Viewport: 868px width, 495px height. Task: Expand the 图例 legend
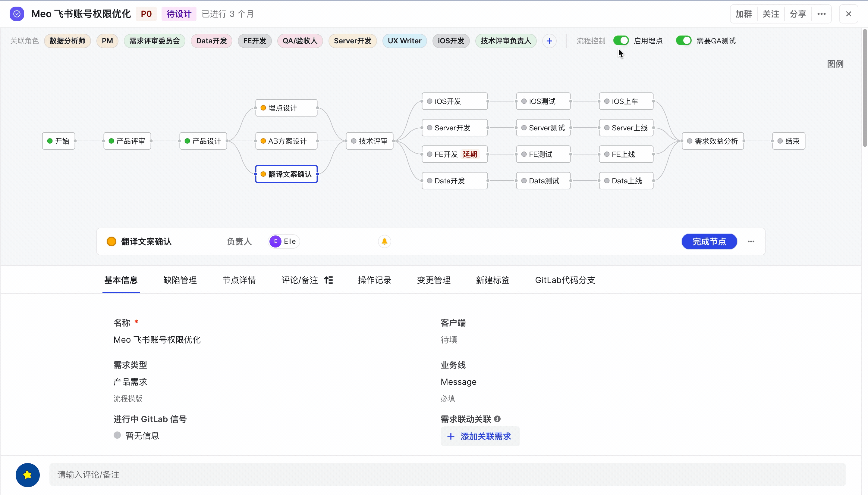coord(835,64)
